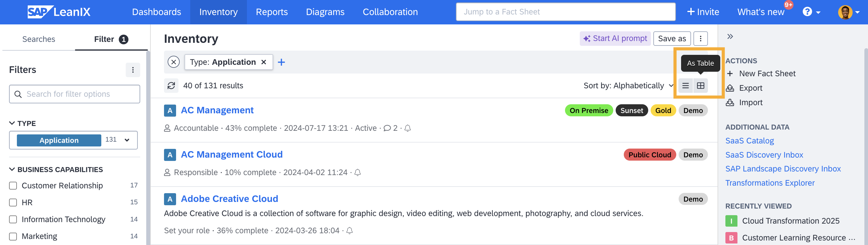Switch to table view icon

[x=701, y=86]
